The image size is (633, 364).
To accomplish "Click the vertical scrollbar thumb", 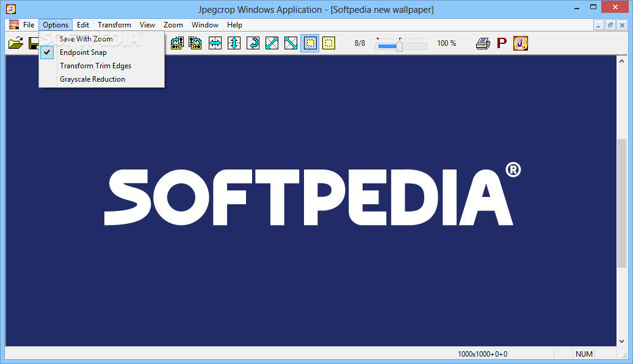I will pyautogui.click(x=621, y=204).
